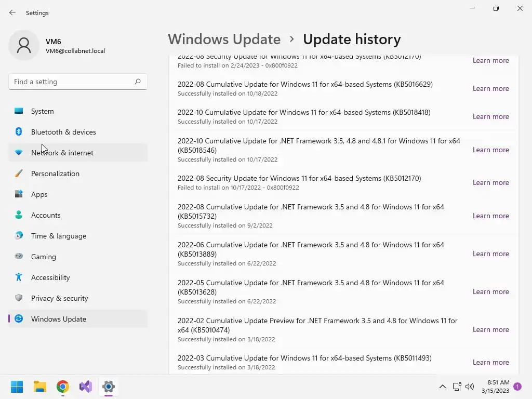The width and height of the screenshot is (532, 399).
Task: Open Learn more for KB5016629
Action: click(x=490, y=88)
